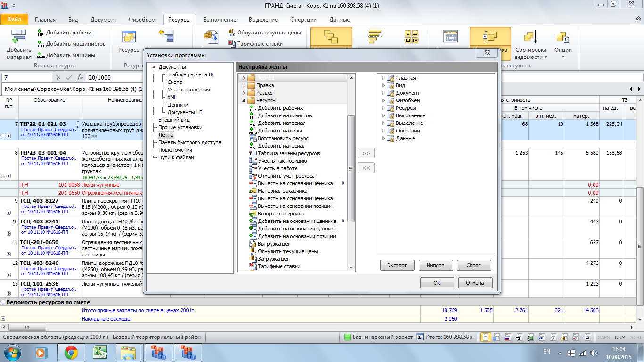
Task: Click the 'Импорт' button
Action: point(436,265)
